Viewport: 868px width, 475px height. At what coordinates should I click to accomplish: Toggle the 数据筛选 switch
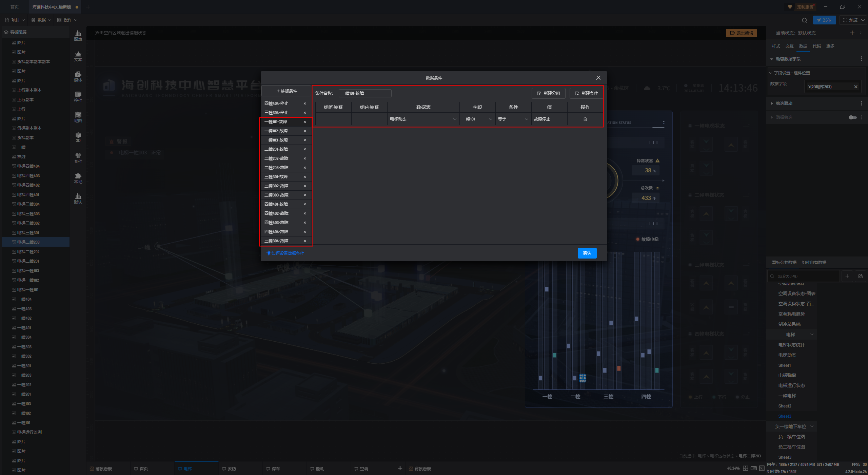tap(852, 117)
